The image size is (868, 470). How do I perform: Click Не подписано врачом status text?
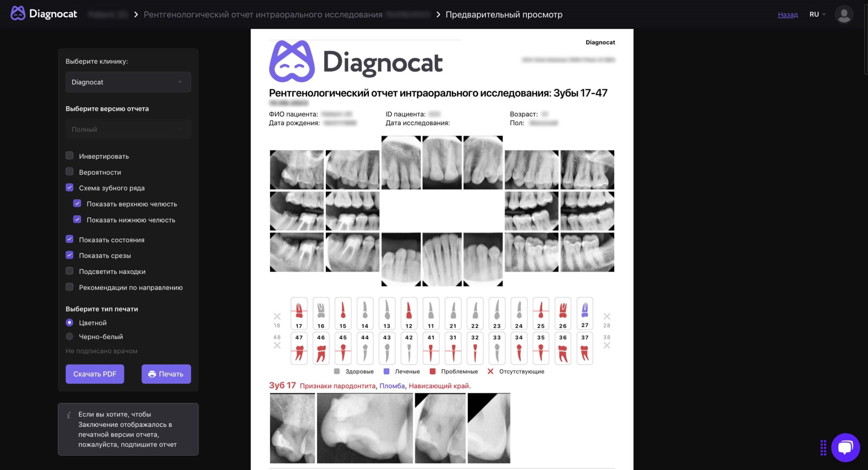(101, 351)
